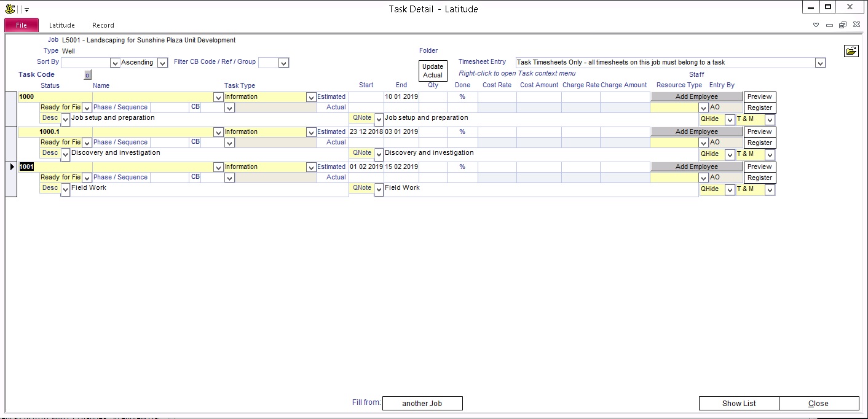Screen dimensions: 868x419
Task: Restore the inner document window
Action: (x=842, y=25)
